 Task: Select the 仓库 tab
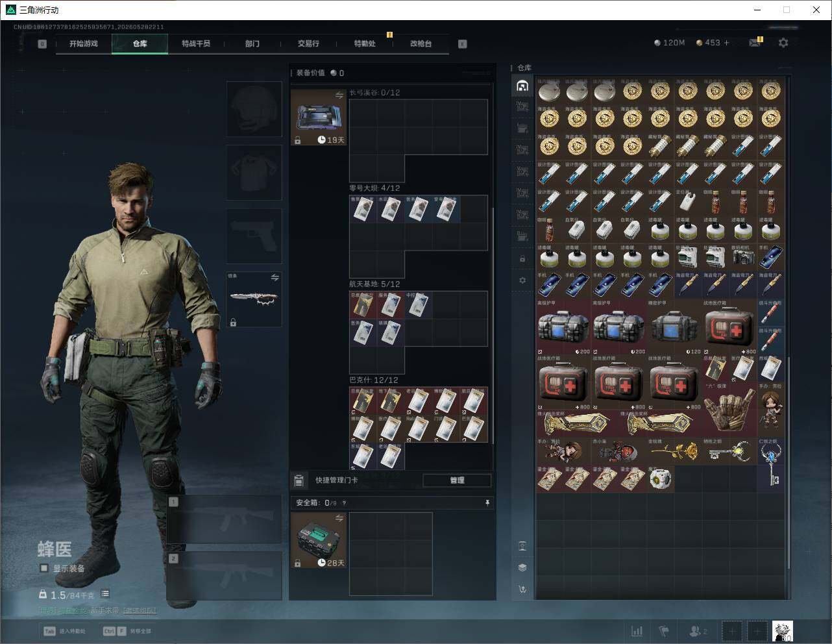pyautogui.click(x=140, y=43)
